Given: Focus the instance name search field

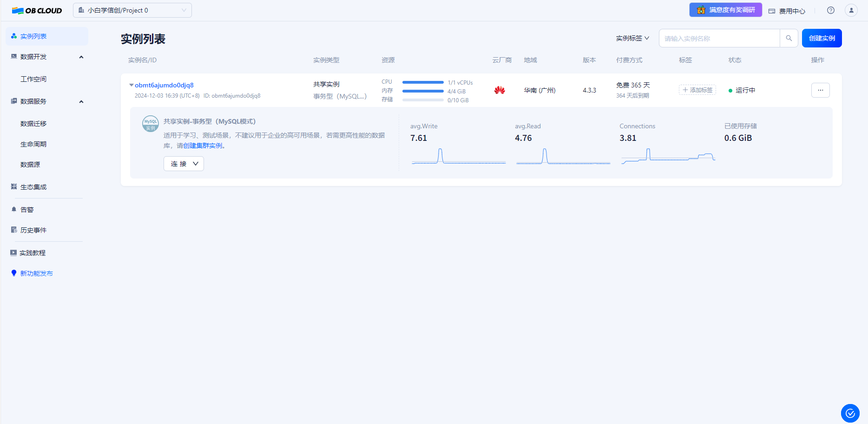Looking at the screenshot, I should click(719, 38).
